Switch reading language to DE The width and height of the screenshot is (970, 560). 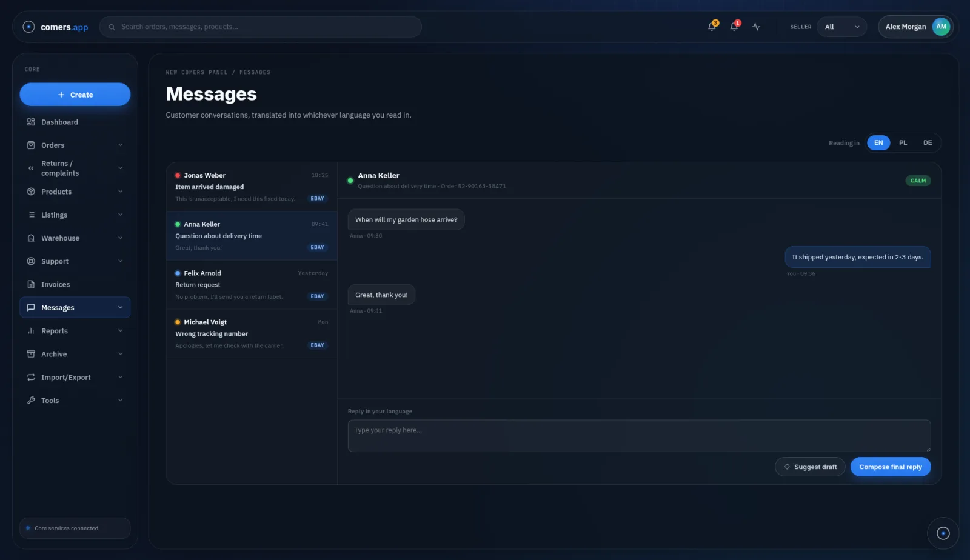click(928, 143)
